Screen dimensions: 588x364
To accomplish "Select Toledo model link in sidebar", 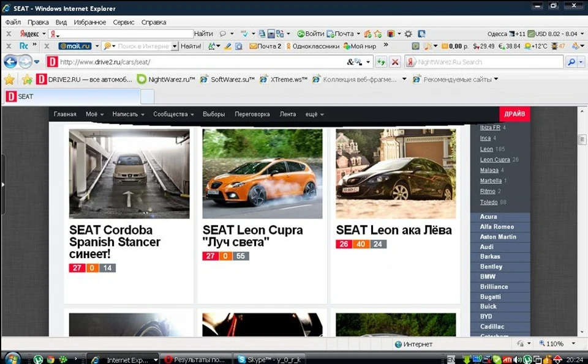I will (x=489, y=202).
